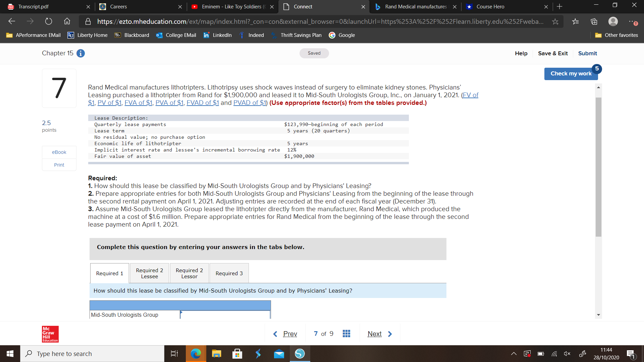Open Google from the favorites bar
Screen dimensions: 644x362
[x=342, y=35]
